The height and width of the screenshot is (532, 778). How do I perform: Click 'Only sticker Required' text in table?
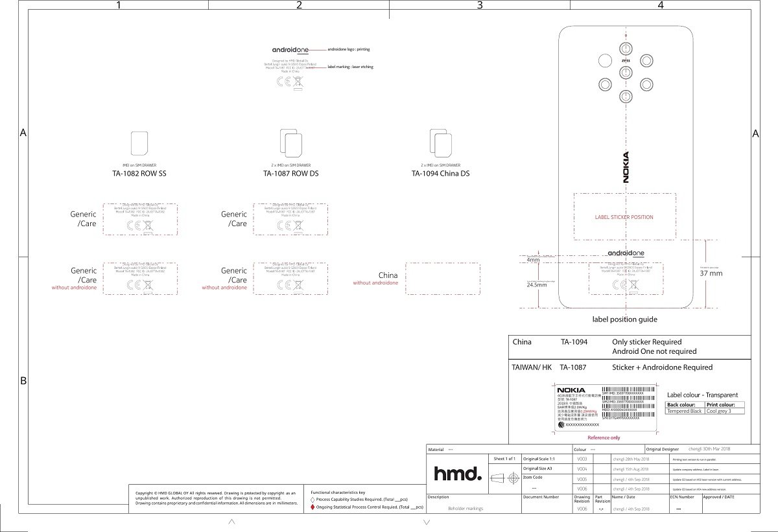click(x=646, y=341)
